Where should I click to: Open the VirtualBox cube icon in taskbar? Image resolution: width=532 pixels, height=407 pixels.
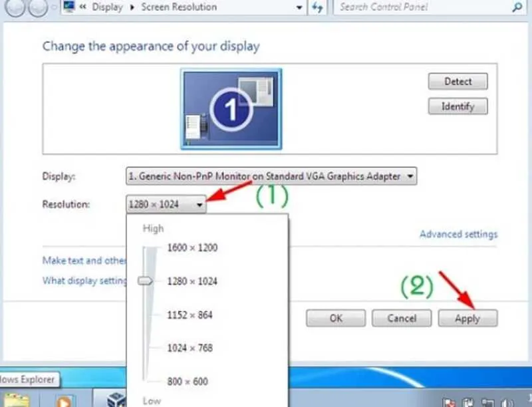[116, 400]
